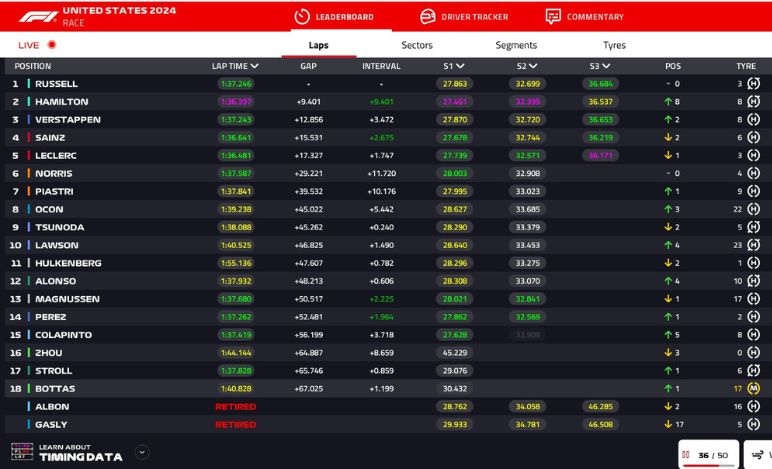Switch to the Sectors tab

(417, 45)
